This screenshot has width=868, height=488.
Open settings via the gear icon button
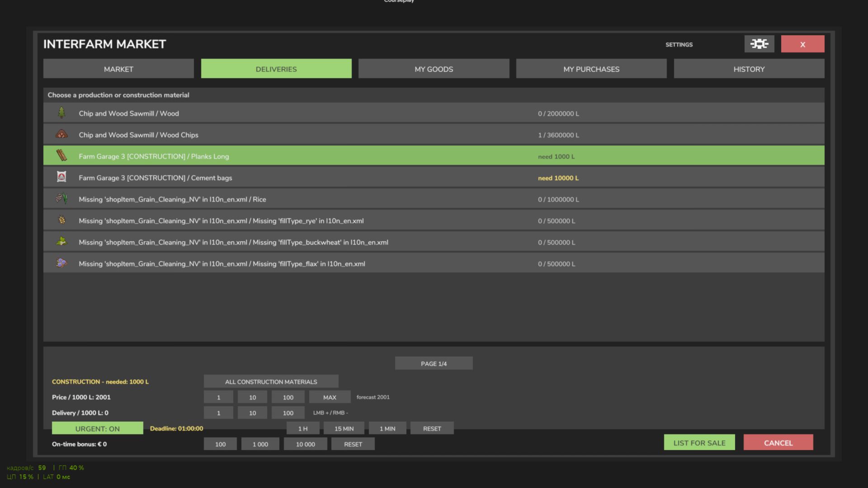pyautogui.click(x=759, y=44)
